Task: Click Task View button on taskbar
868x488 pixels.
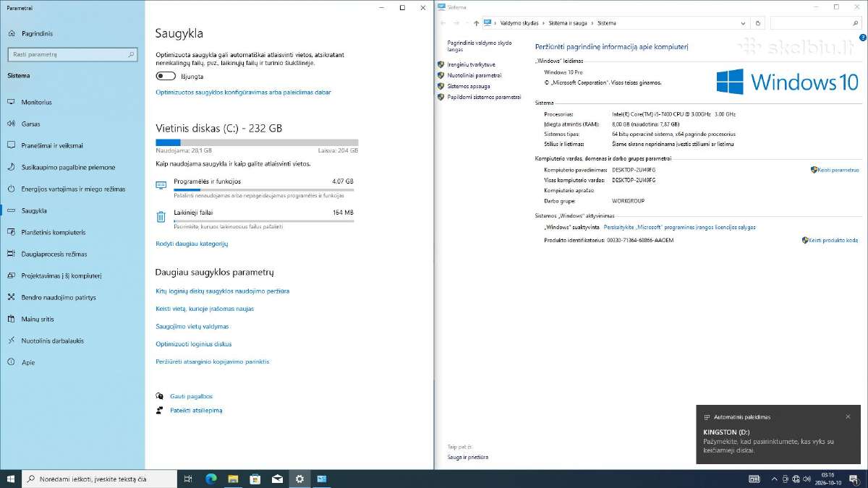Action: [188, 479]
